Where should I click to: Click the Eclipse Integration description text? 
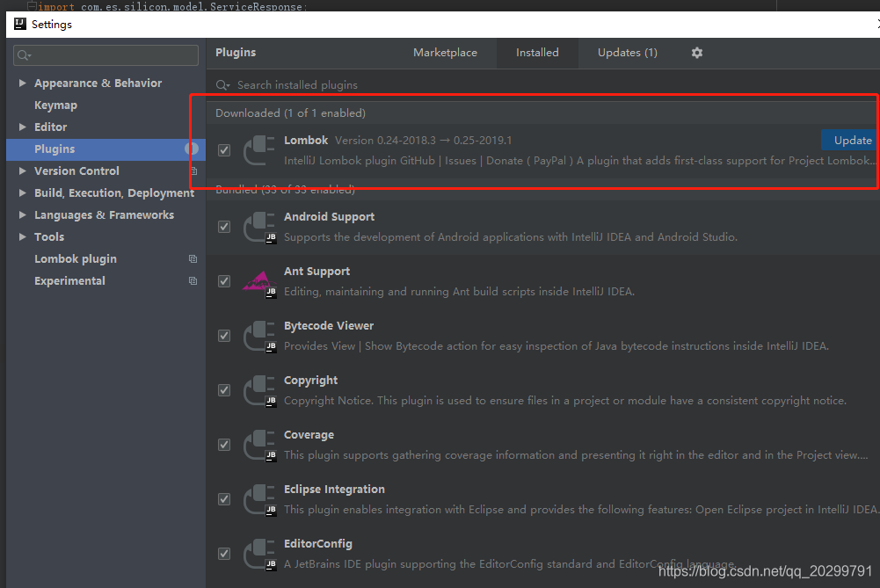tap(580, 509)
